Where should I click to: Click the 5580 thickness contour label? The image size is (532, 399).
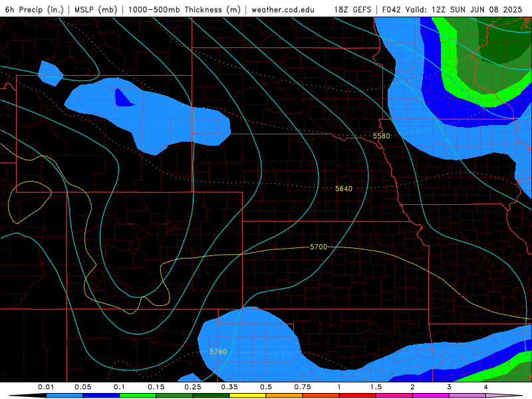tap(381, 136)
